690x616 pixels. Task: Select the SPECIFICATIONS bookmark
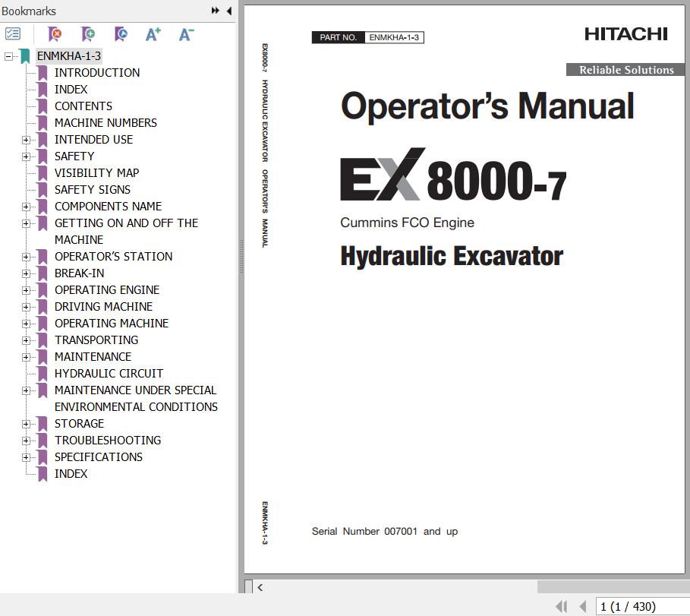[99, 457]
